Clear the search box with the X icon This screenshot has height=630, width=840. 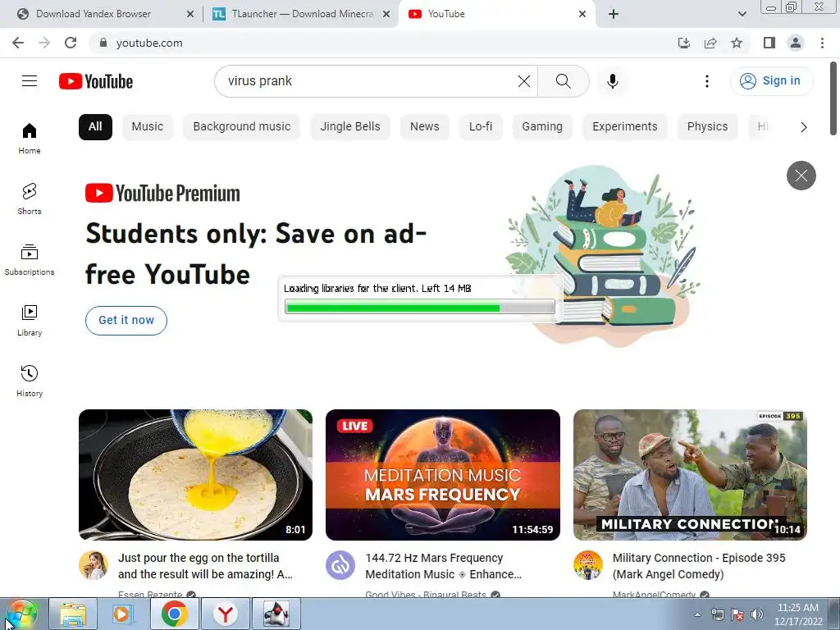[x=524, y=81]
